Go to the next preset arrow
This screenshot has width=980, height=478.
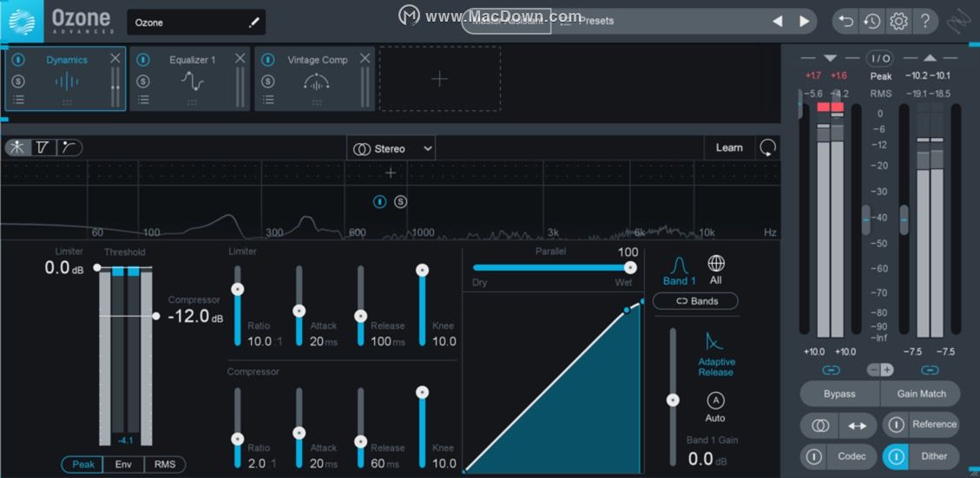tap(804, 22)
